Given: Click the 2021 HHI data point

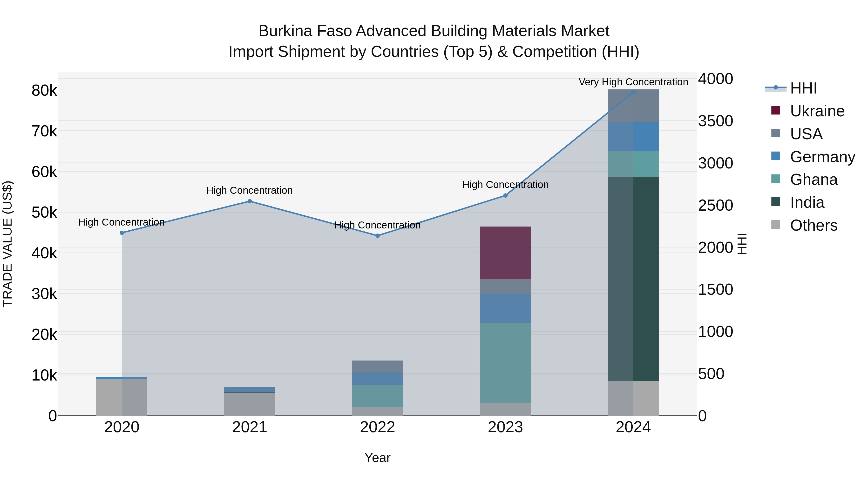Looking at the screenshot, I should click(250, 201).
